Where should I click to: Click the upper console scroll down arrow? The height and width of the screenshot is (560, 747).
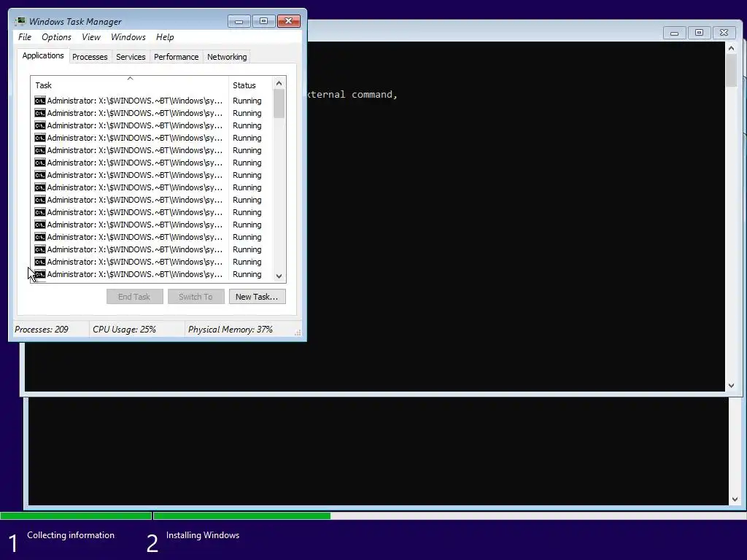pyautogui.click(x=732, y=386)
